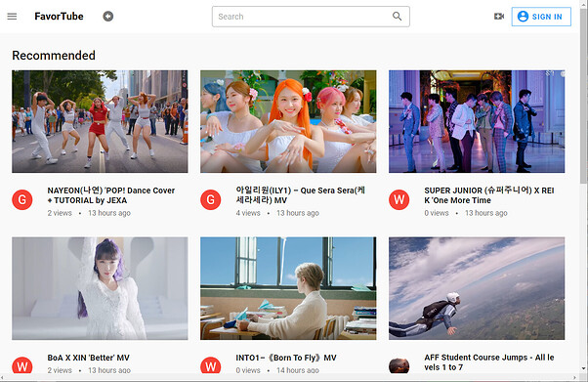Click the photo channel avatar beside AFF video
Viewport: 588px width, 382px height.
coord(399,365)
